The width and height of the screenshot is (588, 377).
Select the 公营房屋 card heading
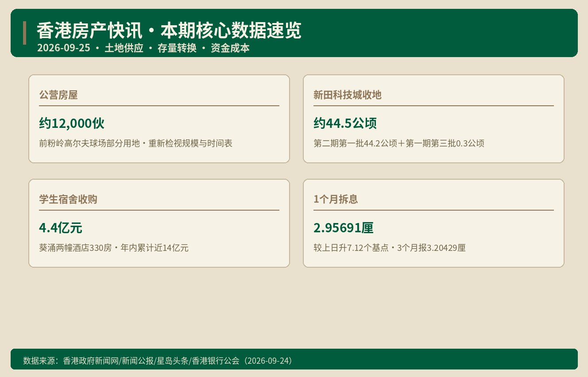click(58, 95)
